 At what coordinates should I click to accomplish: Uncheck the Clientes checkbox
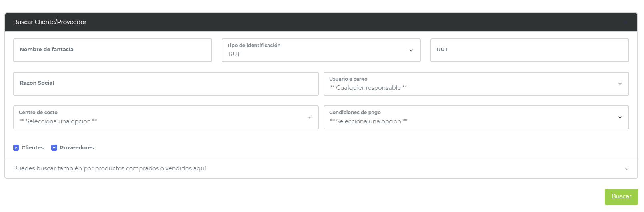16,148
